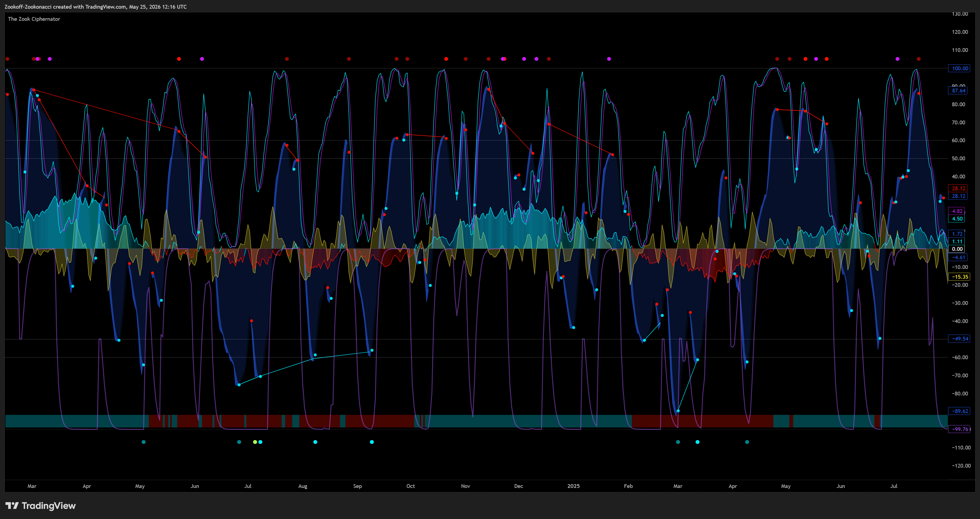Click the magenta 4.82 value label
Screen dimensions: 980x519
pyautogui.click(x=957, y=211)
